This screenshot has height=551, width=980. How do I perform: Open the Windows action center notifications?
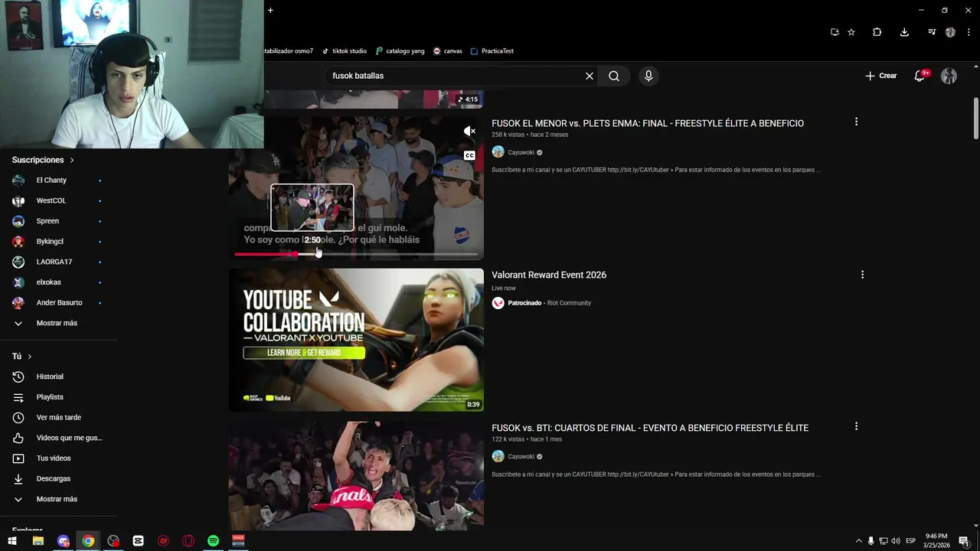964,541
